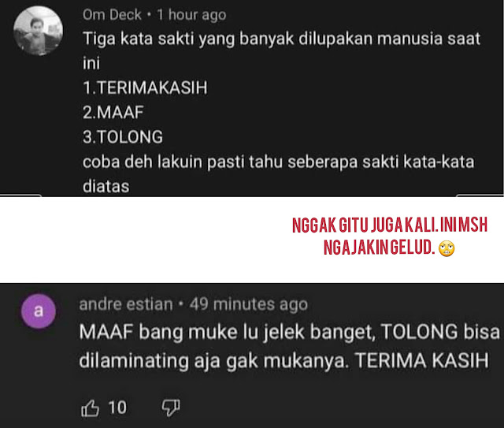The height and width of the screenshot is (428, 504).
Task: Click the thumbs up like icon
Action: click(90, 408)
